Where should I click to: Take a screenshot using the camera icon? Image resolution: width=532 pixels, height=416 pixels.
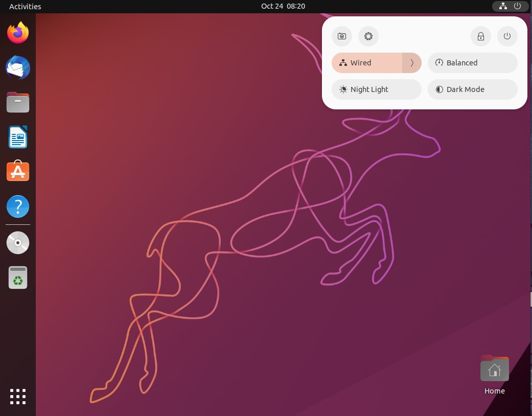coord(342,36)
